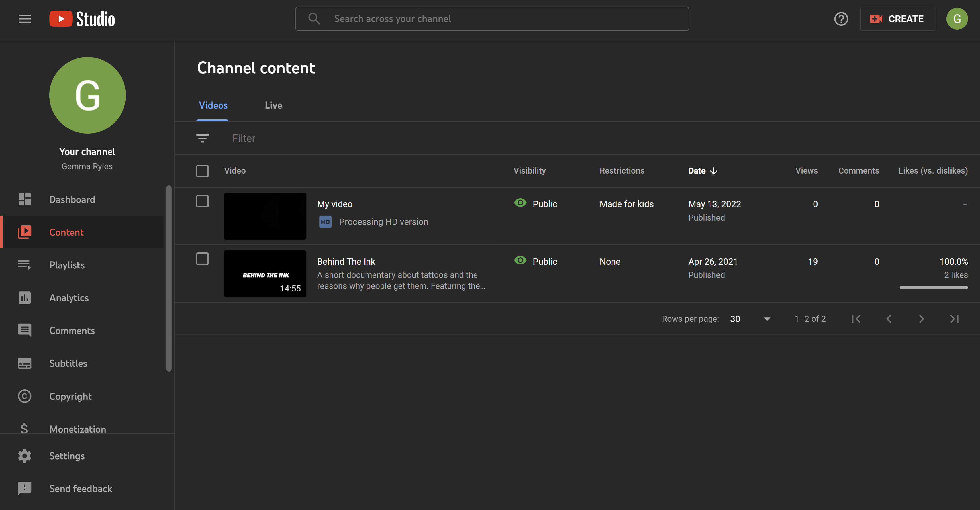980x510 pixels.
Task: Switch to the Live tab
Action: pyautogui.click(x=273, y=105)
